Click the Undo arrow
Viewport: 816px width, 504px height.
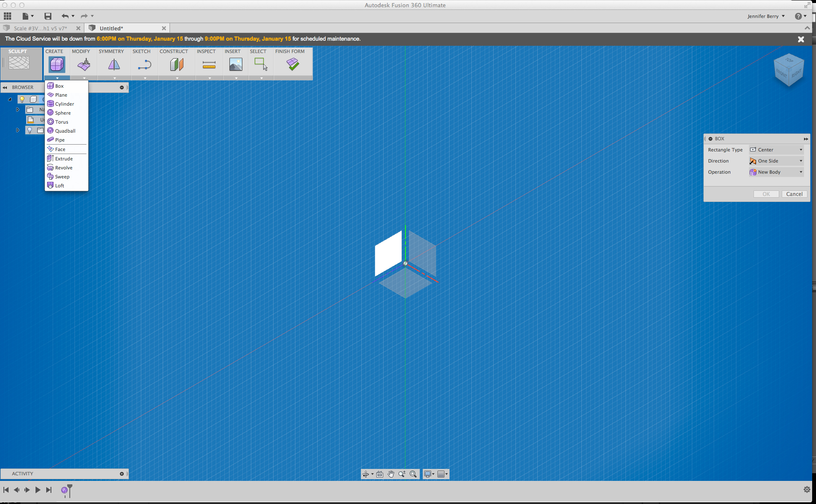[x=65, y=16]
